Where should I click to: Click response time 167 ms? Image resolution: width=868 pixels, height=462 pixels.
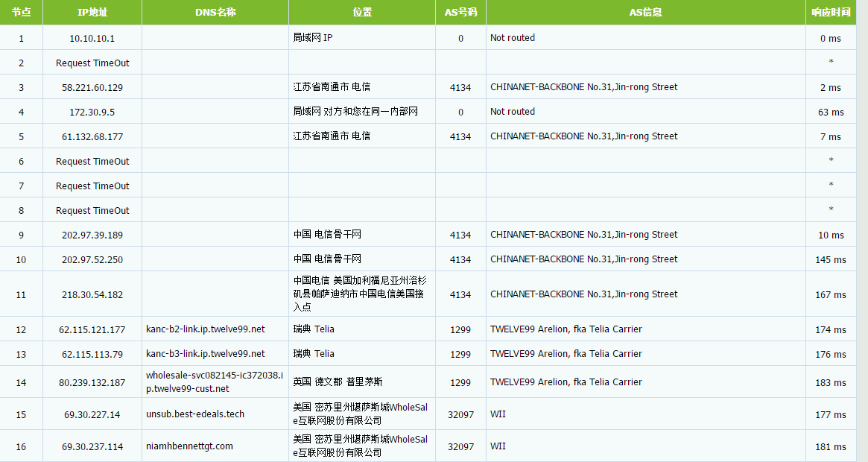[x=831, y=294]
